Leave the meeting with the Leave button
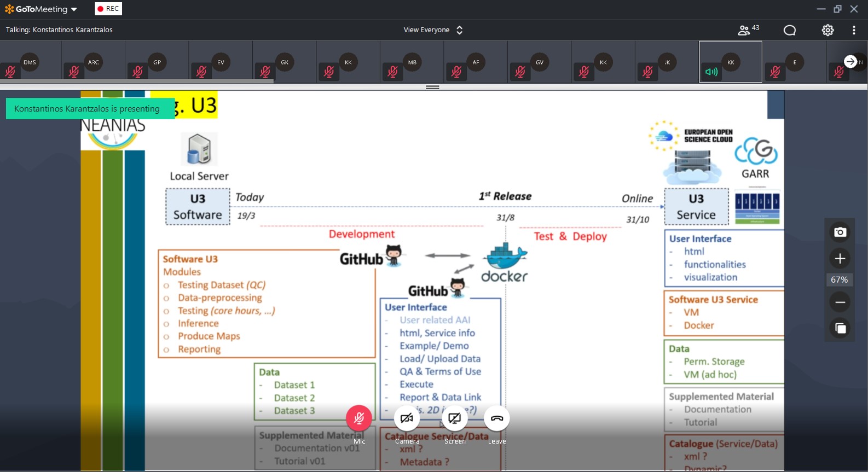This screenshot has height=472, width=868. pos(497,418)
